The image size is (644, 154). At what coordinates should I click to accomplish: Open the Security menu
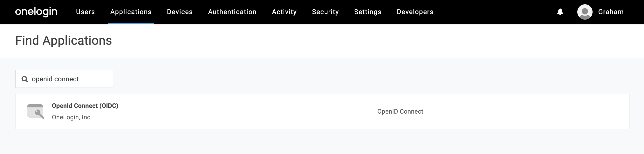pyautogui.click(x=325, y=12)
